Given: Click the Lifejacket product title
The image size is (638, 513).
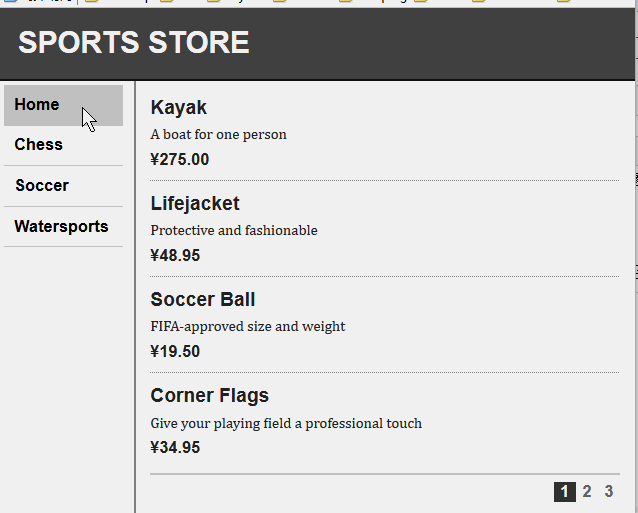Looking at the screenshot, I should tap(195, 204).
